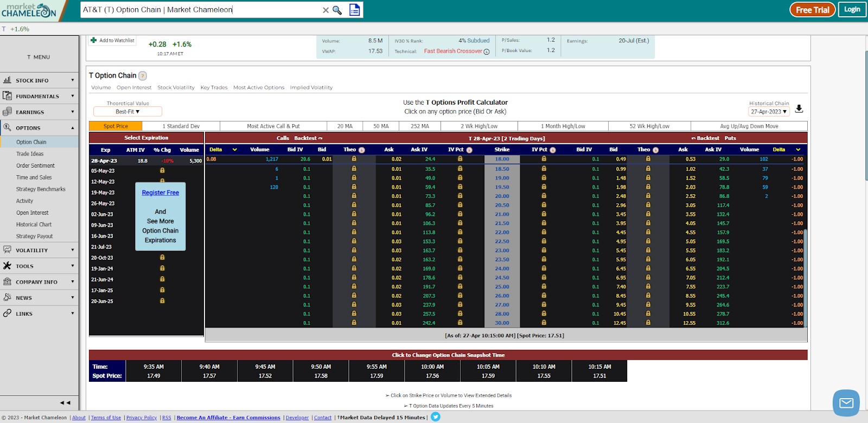The height and width of the screenshot is (423, 868).
Task: Click the Earnings coins icon
Action: 7,112
